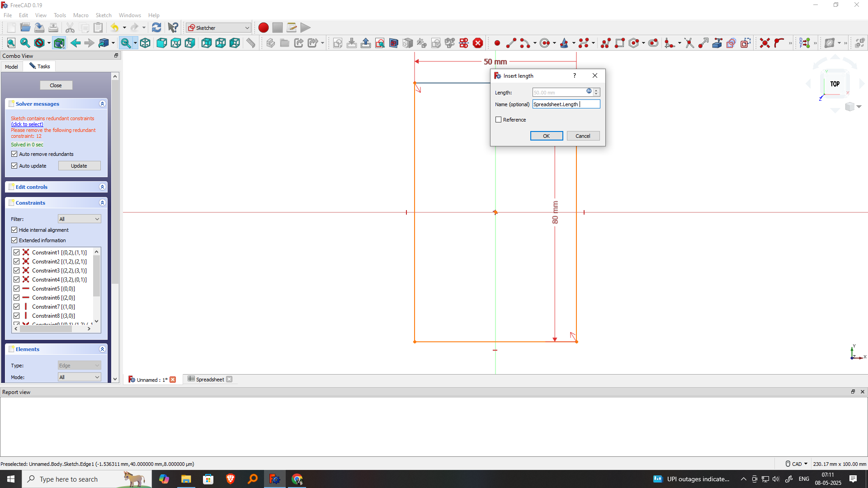
Task: Select the Create Polyline tool
Action: pos(606,43)
